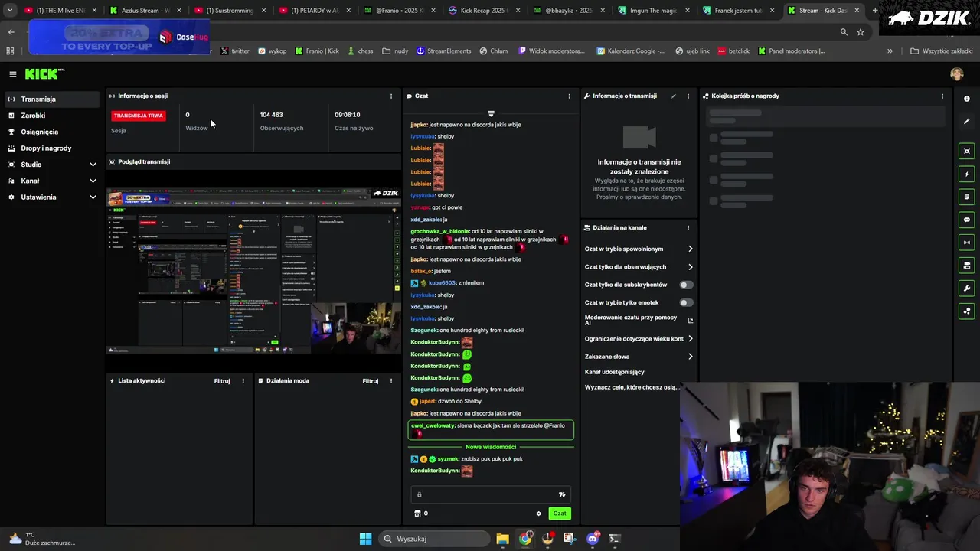Open Informacje o sesji options menu
This screenshot has height=551, width=980.
[x=391, y=96]
